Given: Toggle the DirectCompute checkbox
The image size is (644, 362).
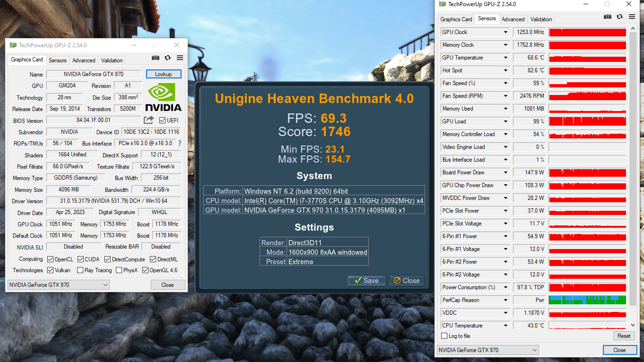Looking at the screenshot, I should (108, 259).
